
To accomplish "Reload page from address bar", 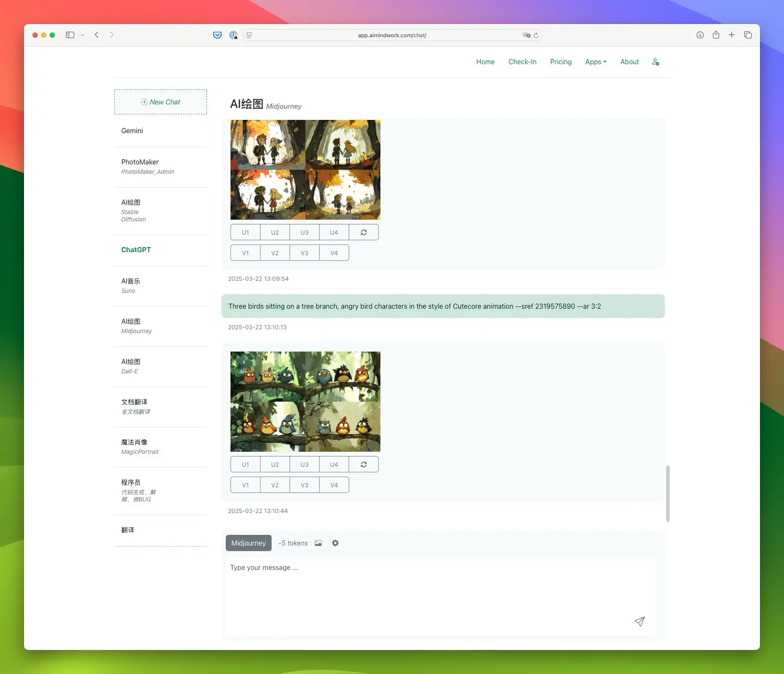I will click(536, 35).
